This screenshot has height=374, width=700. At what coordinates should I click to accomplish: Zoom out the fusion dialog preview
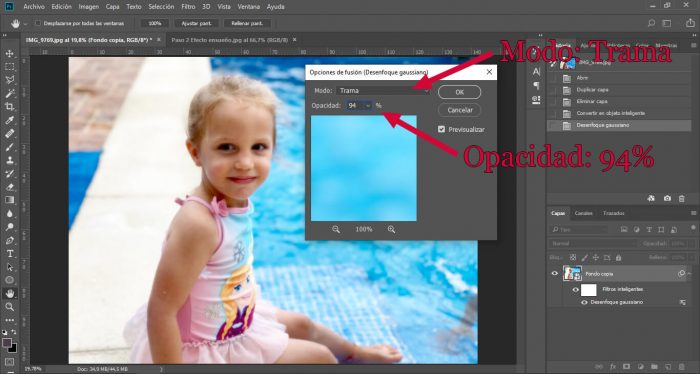336,229
